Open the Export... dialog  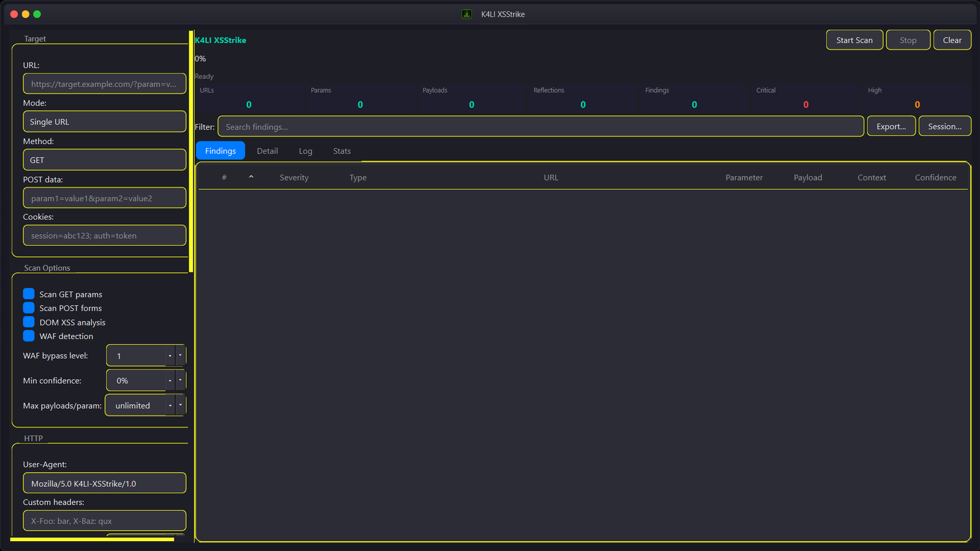tap(891, 126)
